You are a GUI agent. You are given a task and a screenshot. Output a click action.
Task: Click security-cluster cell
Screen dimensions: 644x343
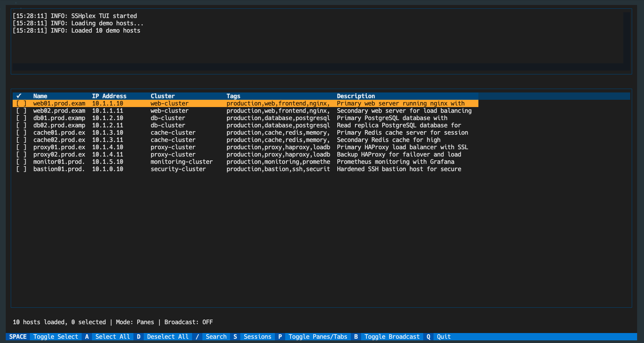pyautogui.click(x=178, y=169)
